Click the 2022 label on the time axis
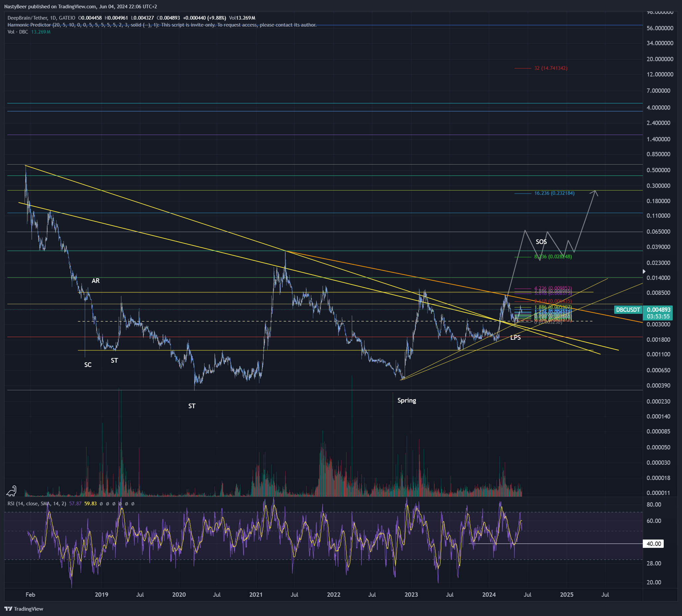This screenshot has width=682, height=616. 334,595
